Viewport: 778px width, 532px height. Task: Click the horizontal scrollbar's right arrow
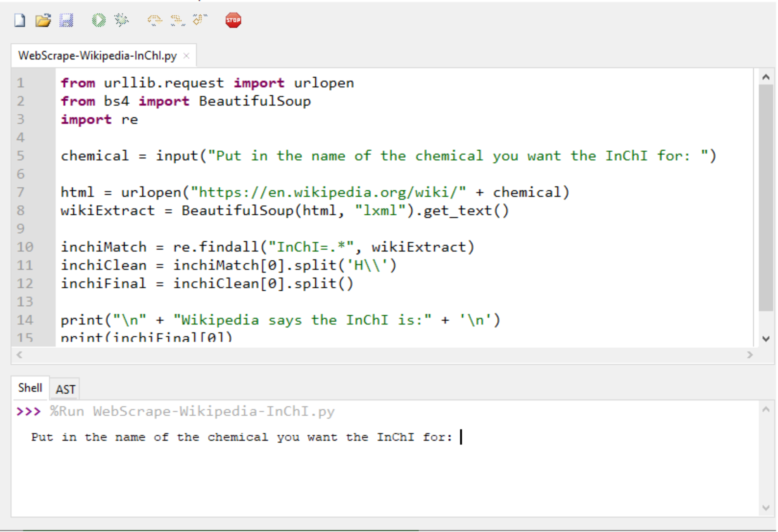750,355
